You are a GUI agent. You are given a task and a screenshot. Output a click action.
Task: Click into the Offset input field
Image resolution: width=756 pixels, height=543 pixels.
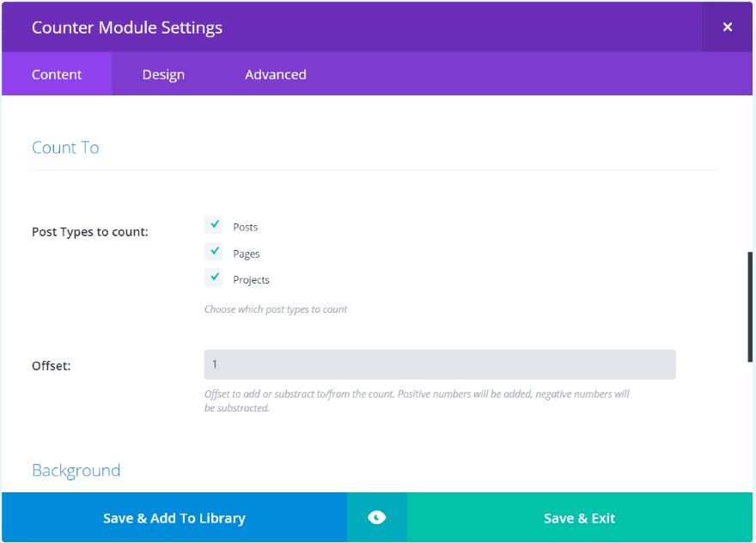[x=439, y=364]
